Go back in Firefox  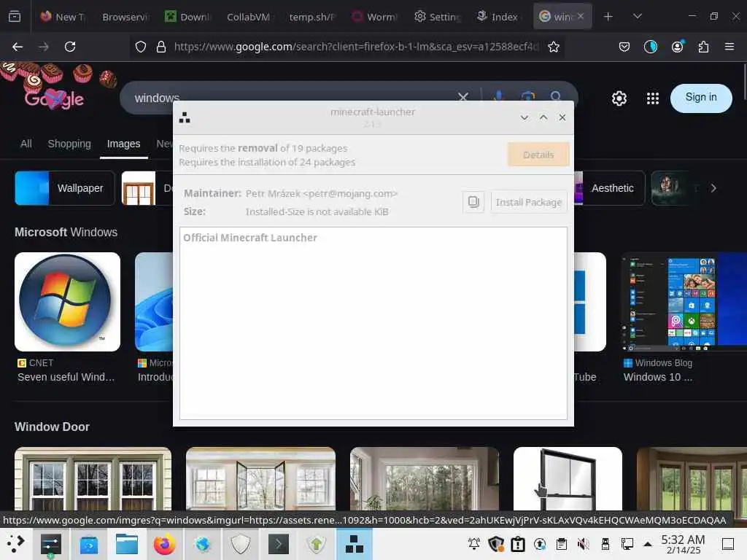point(18,47)
